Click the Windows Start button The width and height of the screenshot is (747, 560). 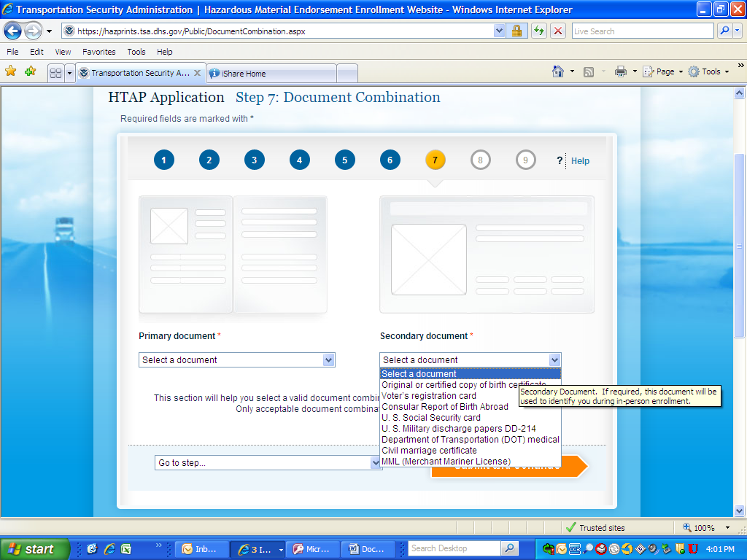[x=34, y=549]
